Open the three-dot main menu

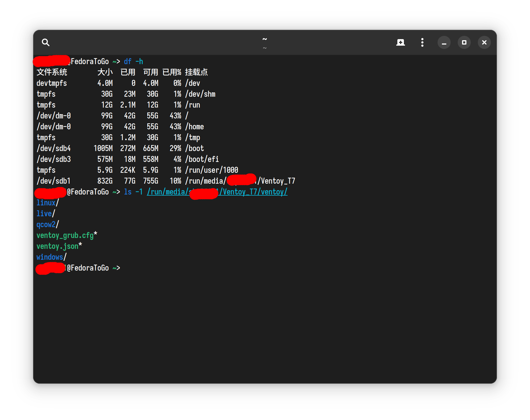pyautogui.click(x=422, y=42)
